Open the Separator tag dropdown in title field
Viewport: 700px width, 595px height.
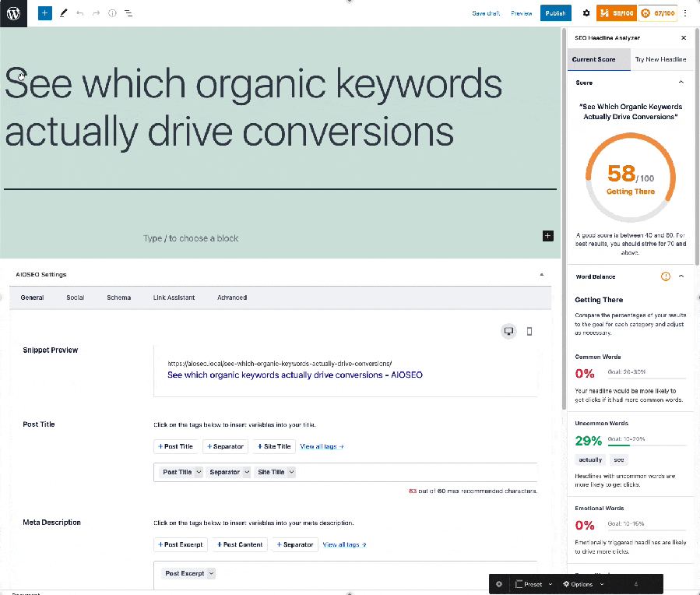(x=246, y=472)
